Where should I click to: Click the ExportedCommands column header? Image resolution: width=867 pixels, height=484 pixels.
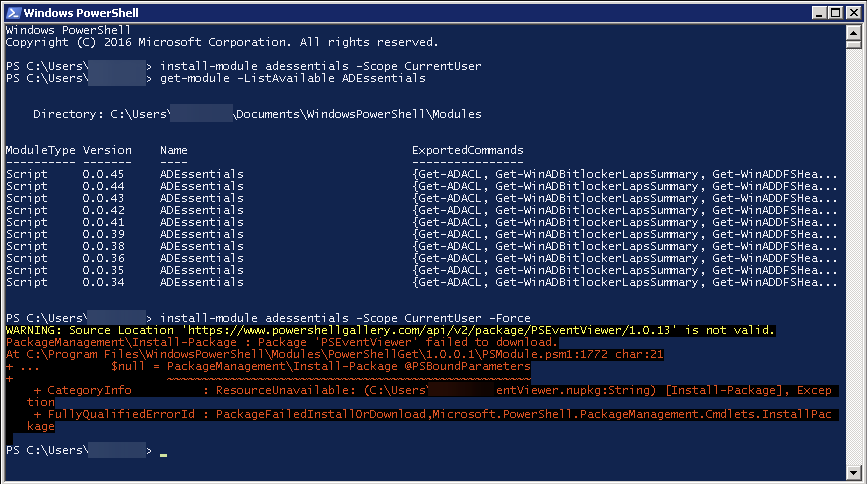click(467, 150)
